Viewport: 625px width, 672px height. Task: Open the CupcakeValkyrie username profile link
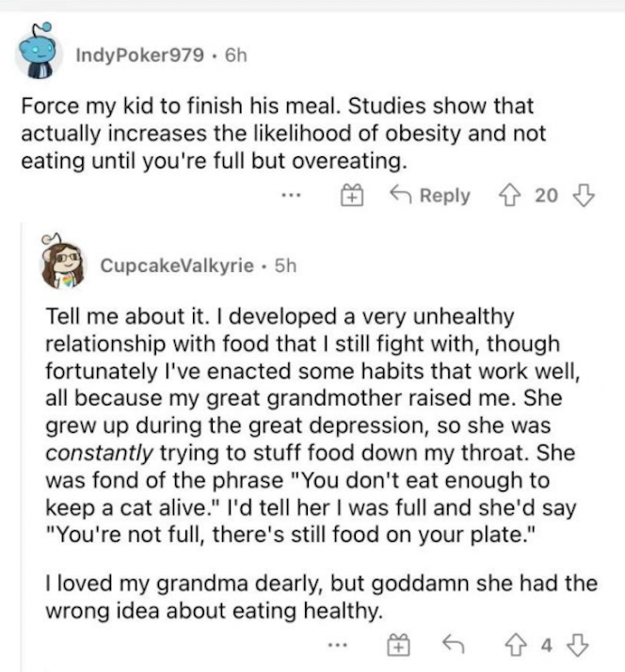coord(177,265)
